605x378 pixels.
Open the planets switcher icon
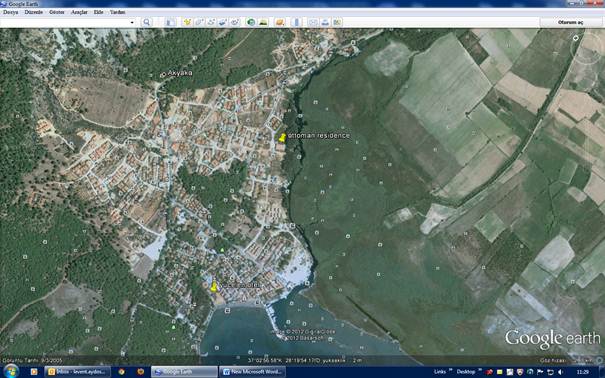(x=280, y=22)
